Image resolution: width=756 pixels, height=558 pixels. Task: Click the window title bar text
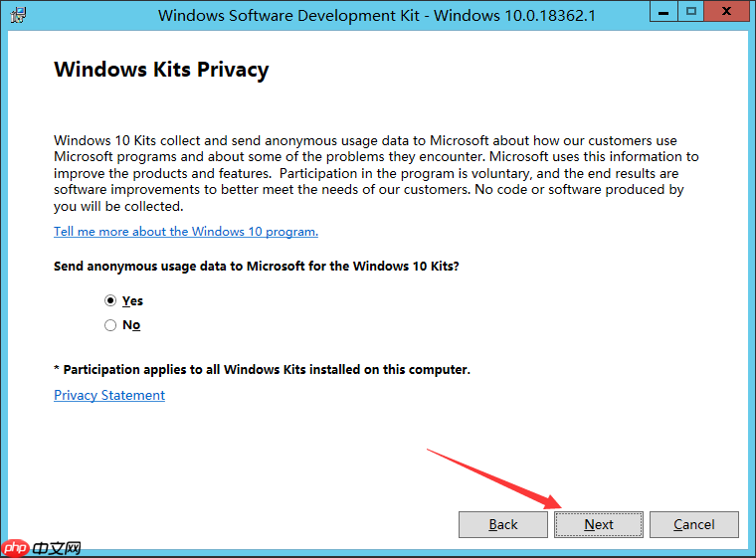point(377,16)
